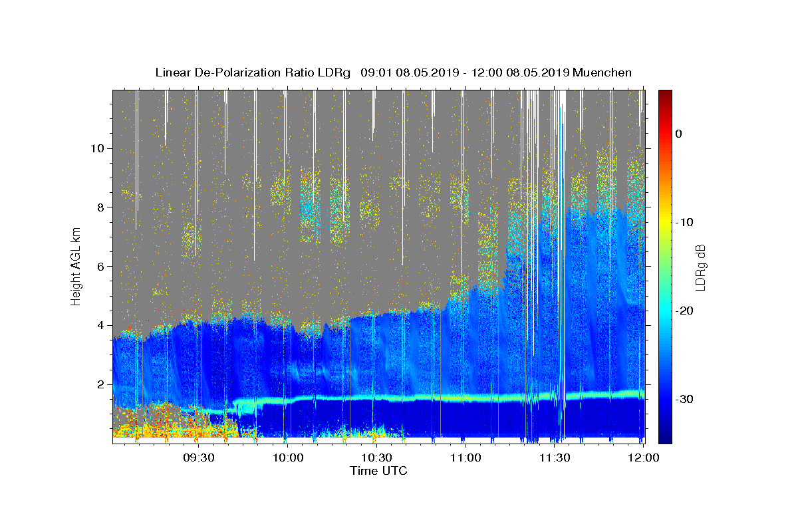The image size is (798, 532).
Task: Click the dark blue bottom of the colorbar
Action: pos(665,439)
